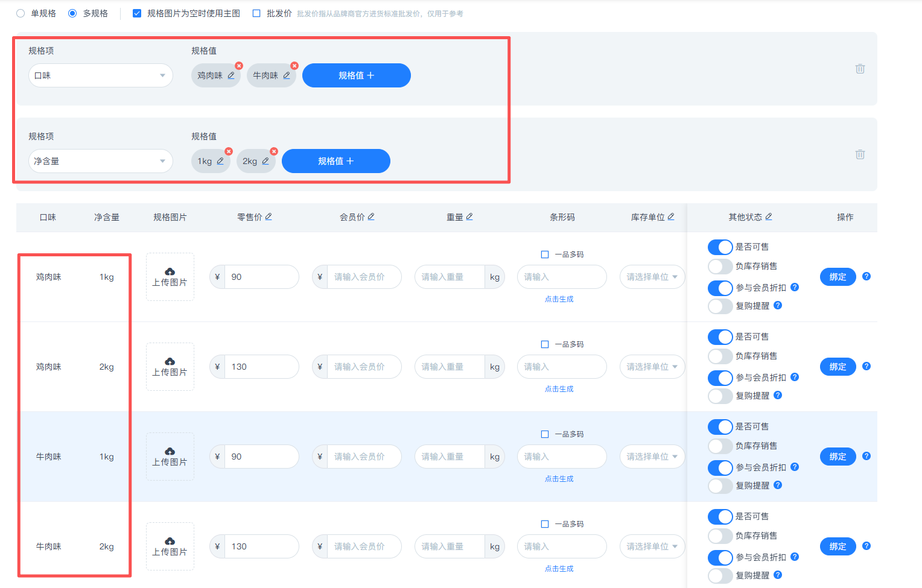Click edit icon next to 会员价 header
The width and height of the screenshot is (922, 588).
point(371,217)
